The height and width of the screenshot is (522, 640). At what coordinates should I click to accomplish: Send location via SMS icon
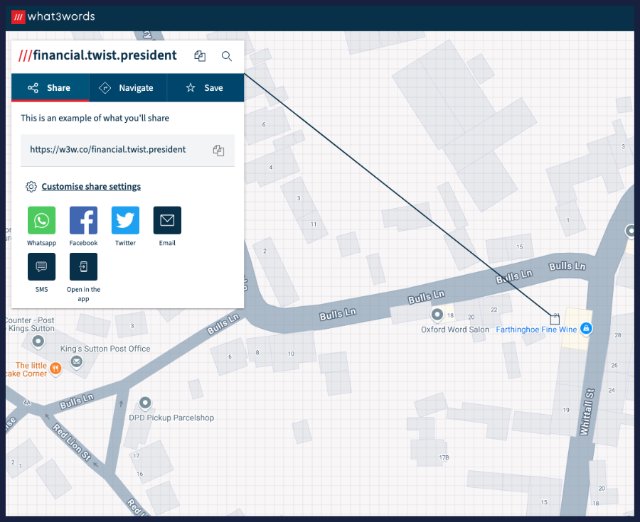[42, 267]
